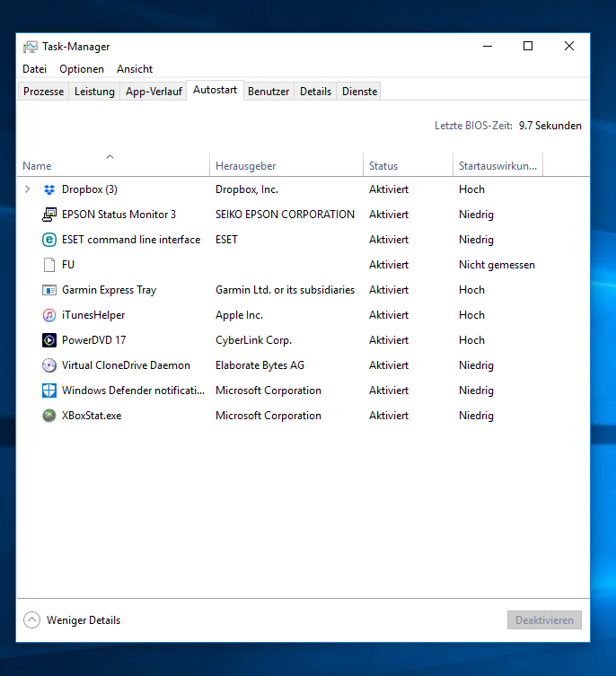Click the blank file icon beside FU
The image size is (616, 676).
[49, 265]
